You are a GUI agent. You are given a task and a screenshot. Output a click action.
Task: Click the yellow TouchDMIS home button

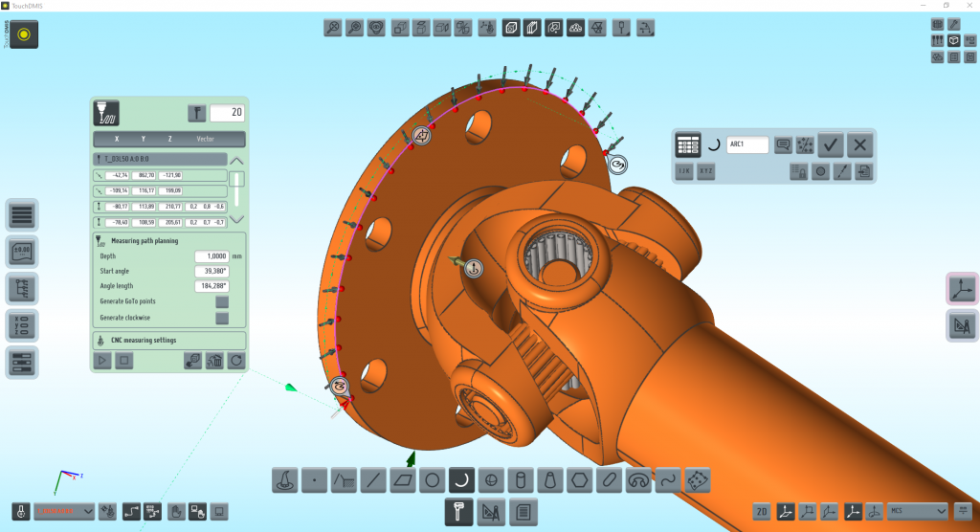pos(24,34)
